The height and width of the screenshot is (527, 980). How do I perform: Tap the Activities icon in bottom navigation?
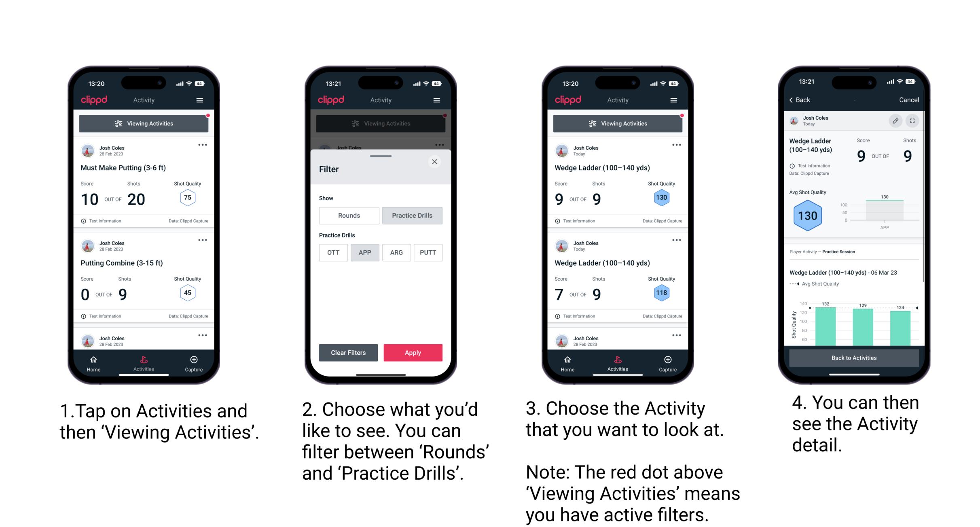(x=144, y=362)
